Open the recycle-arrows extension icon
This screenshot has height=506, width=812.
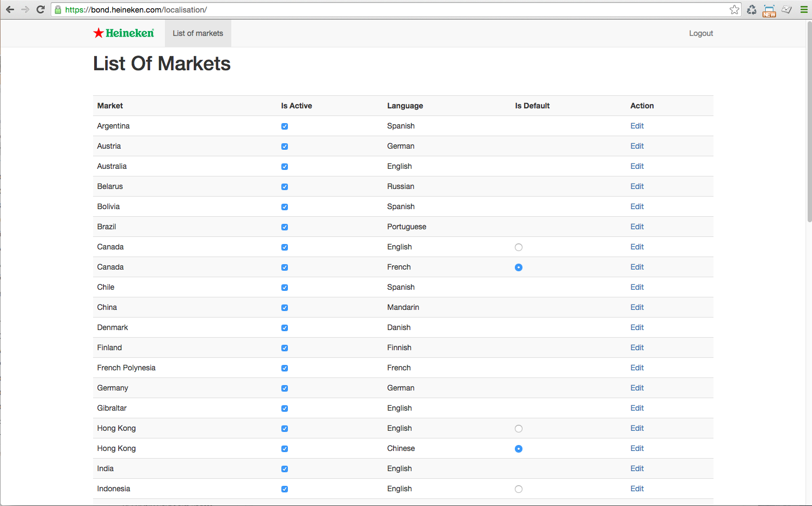752,10
